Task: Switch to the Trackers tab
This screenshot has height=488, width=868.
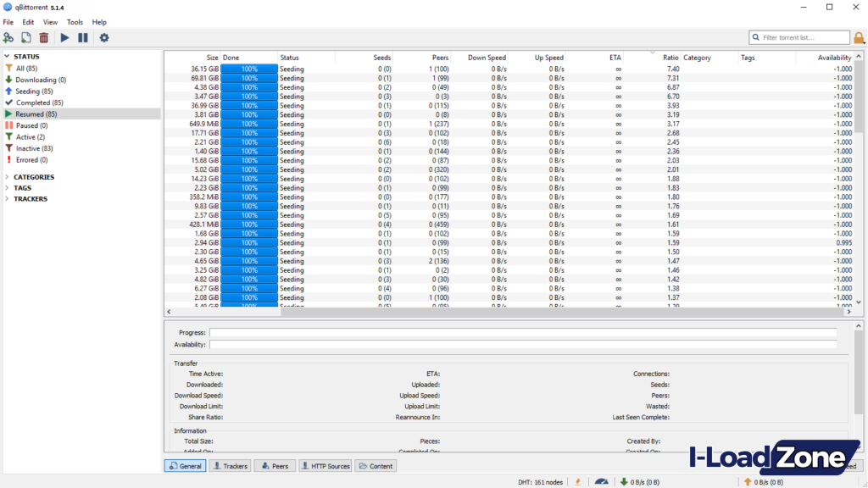Action: click(230, 466)
